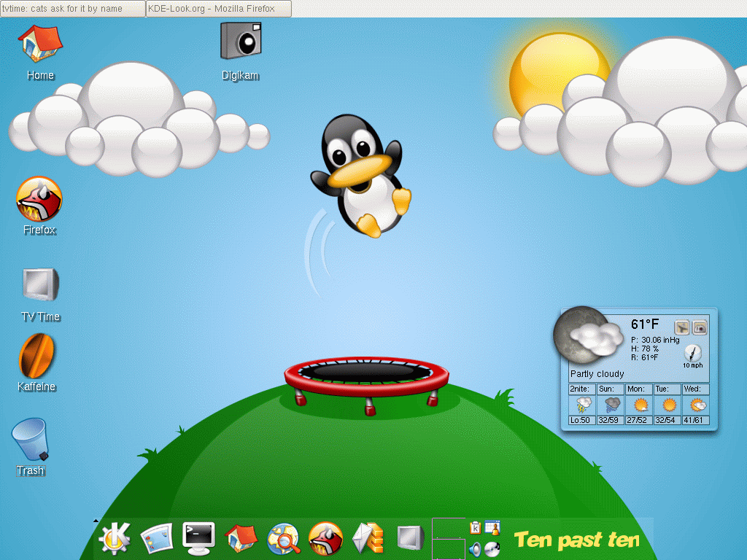
Task: Click the 'Partly cloudy' text
Action: click(x=597, y=374)
